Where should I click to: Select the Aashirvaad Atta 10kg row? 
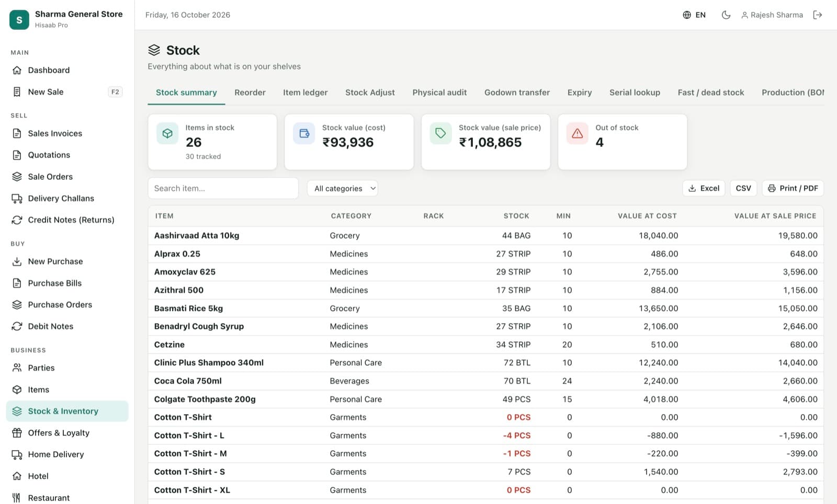coord(486,235)
